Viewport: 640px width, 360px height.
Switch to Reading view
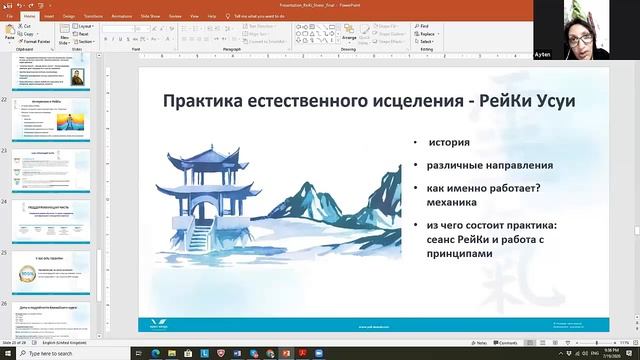click(555, 343)
